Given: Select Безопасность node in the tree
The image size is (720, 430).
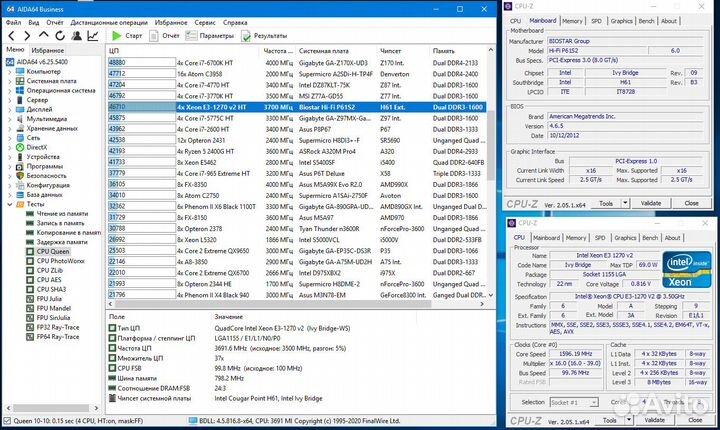Looking at the screenshot, I should [x=46, y=175].
